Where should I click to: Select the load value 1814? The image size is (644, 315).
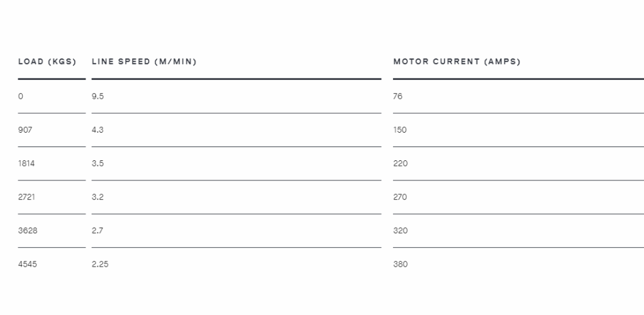click(26, 163)
